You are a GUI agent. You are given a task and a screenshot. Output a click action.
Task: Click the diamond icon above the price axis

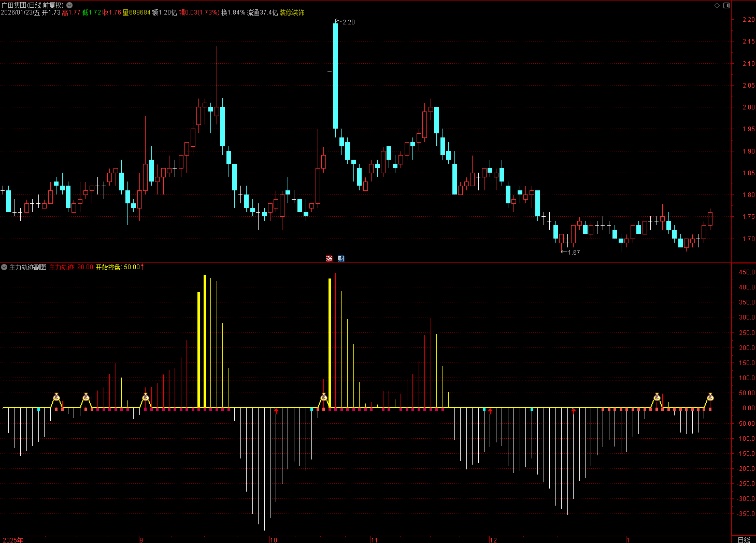[717, 5]
